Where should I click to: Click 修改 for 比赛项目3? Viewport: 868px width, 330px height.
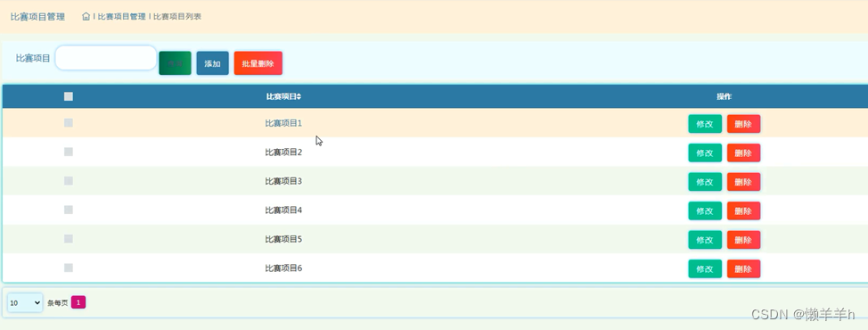click(x=705, y=182)
